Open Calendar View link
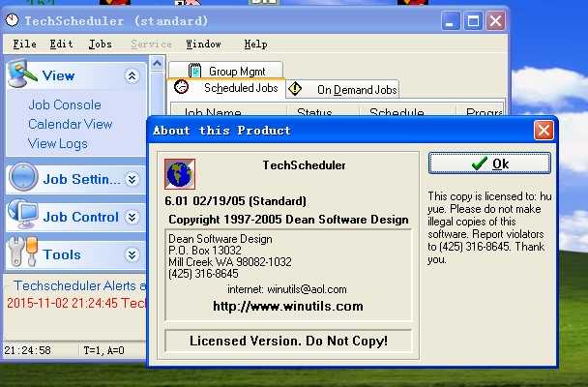The image size is (588, 387). coord(71,124)
